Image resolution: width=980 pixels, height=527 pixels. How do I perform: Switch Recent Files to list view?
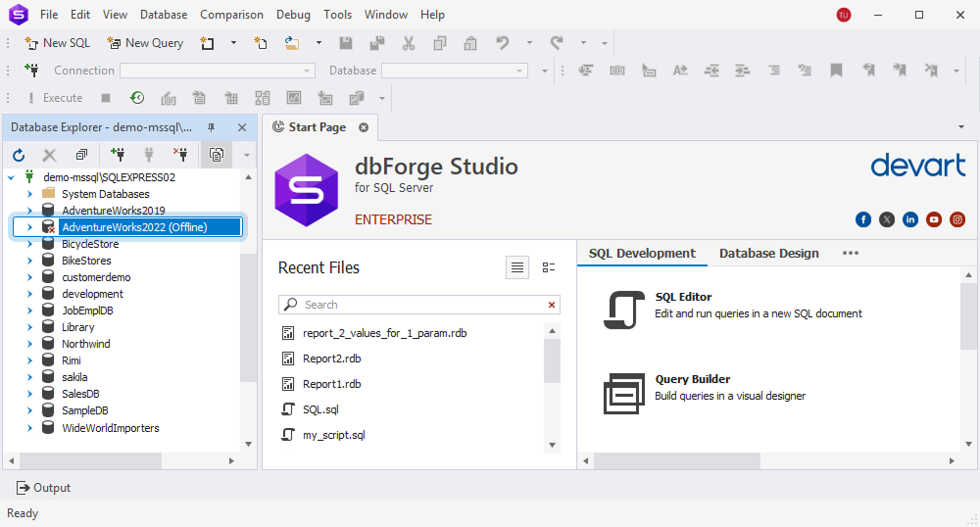517,267
